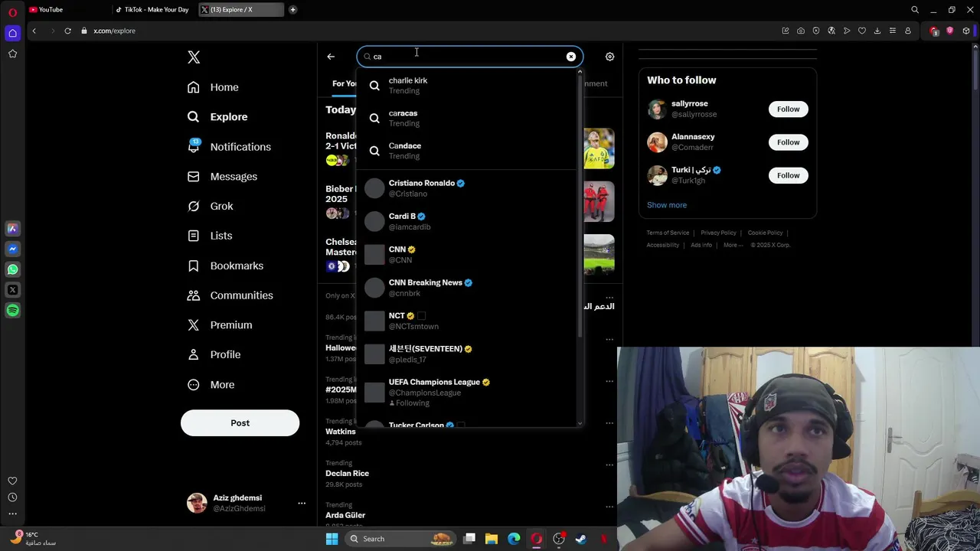Open Declan Rice trending topic

pyautogui.click(x=347, y=474)
